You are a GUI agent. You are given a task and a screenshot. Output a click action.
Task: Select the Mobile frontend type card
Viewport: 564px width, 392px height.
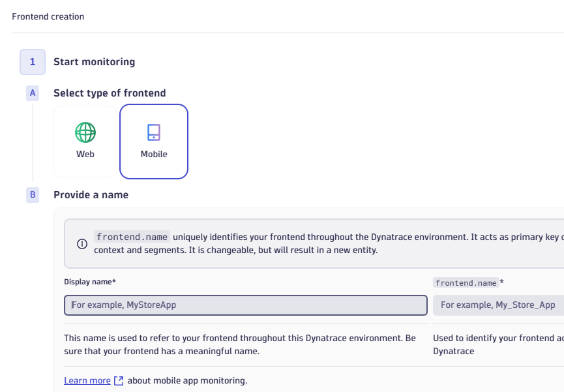pyautogui.click(x=154, y=142)
